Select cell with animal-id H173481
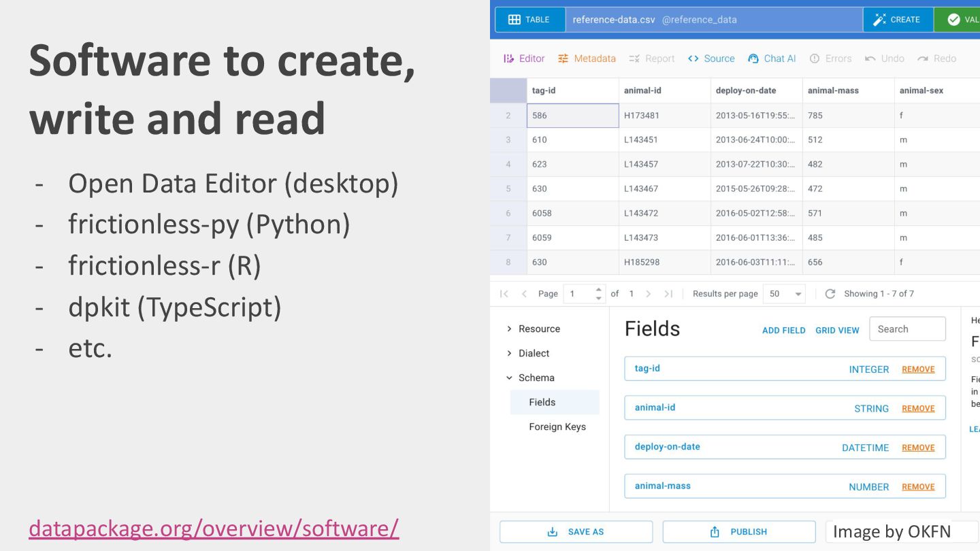The width and height of the screenshot is (980, 551). [665, 116]
